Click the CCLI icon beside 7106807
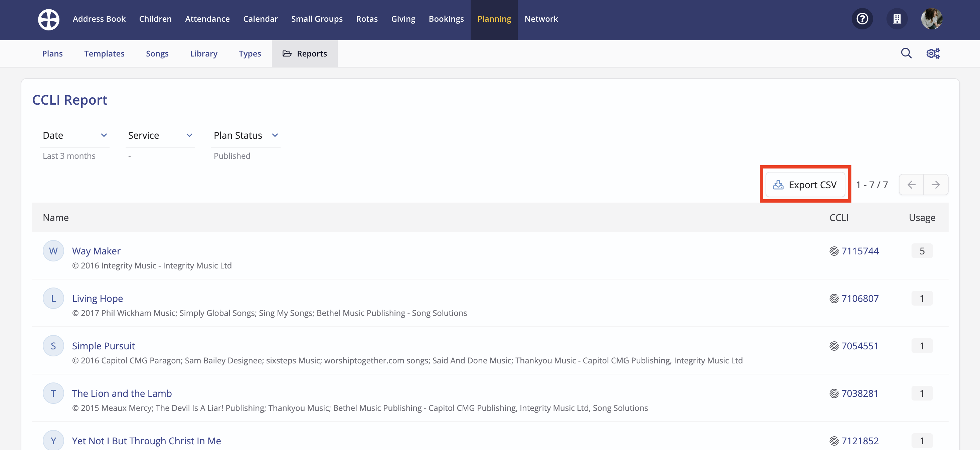980x450 pixels. 834,299
